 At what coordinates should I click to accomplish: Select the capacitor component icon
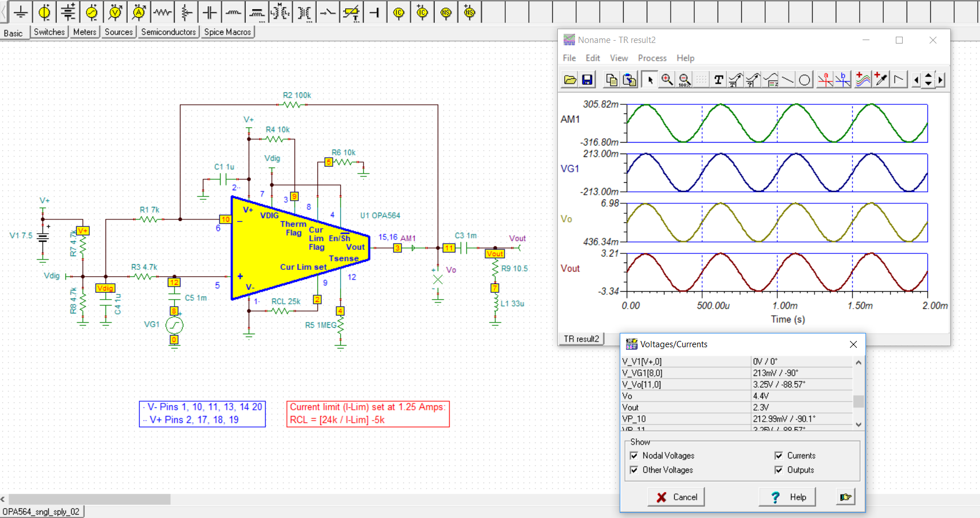[210, 12]
